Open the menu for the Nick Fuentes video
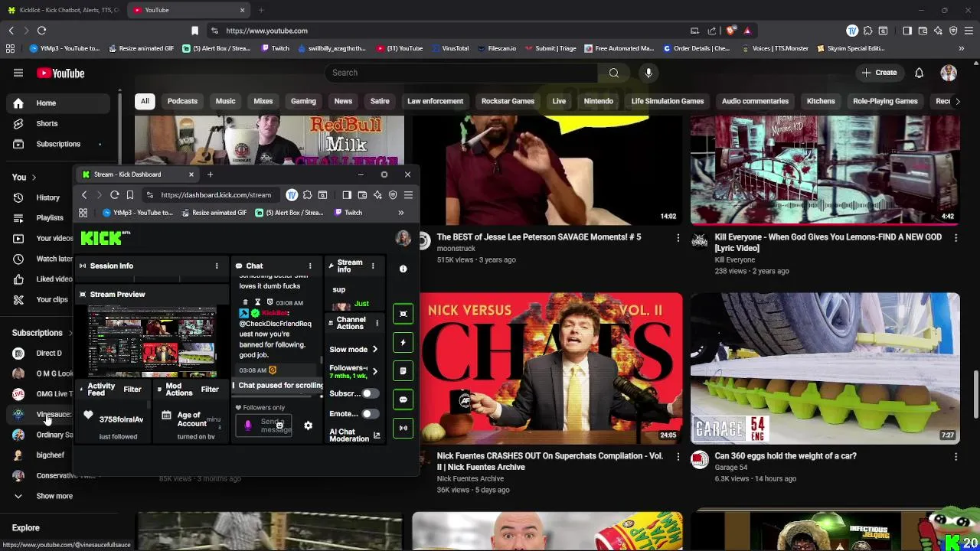 (678, 457)
